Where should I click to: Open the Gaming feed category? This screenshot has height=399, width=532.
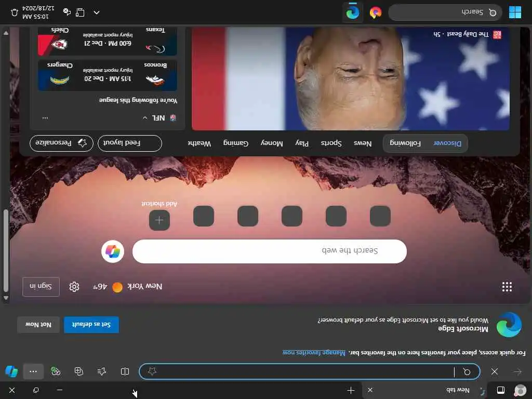point(236,143)
